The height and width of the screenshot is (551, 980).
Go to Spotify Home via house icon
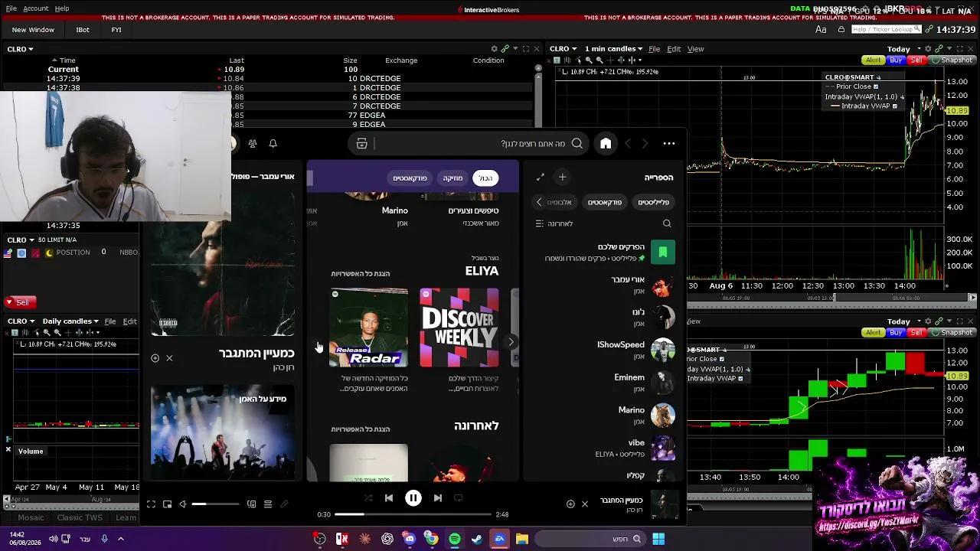606,143
